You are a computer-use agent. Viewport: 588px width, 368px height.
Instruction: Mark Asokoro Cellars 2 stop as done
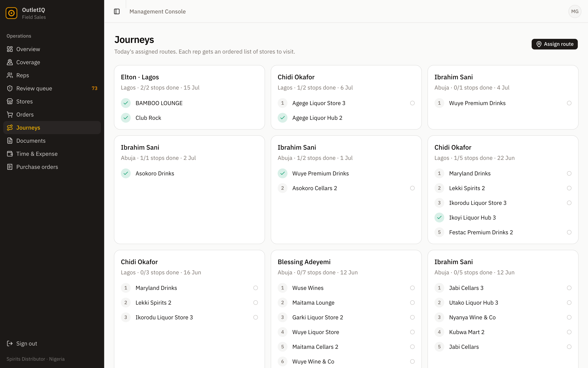412,188
